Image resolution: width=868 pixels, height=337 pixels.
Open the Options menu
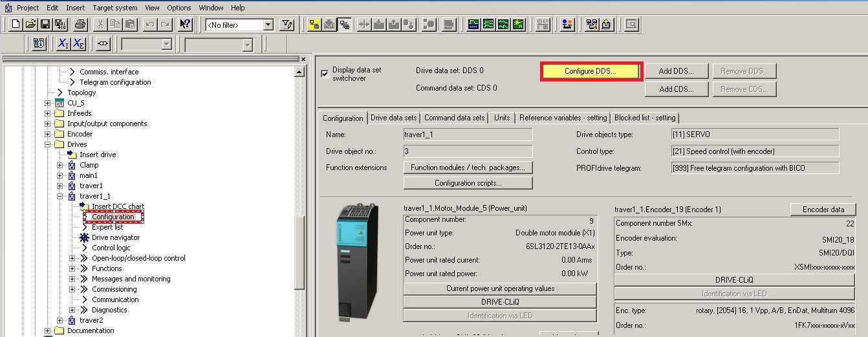[x=179, y=8]
